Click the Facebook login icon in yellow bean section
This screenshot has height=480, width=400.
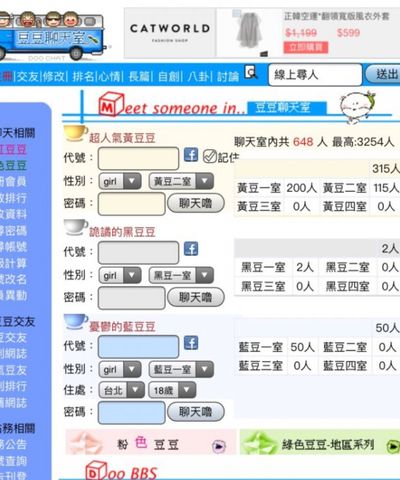pyautogui.click(x=191, y=155)
